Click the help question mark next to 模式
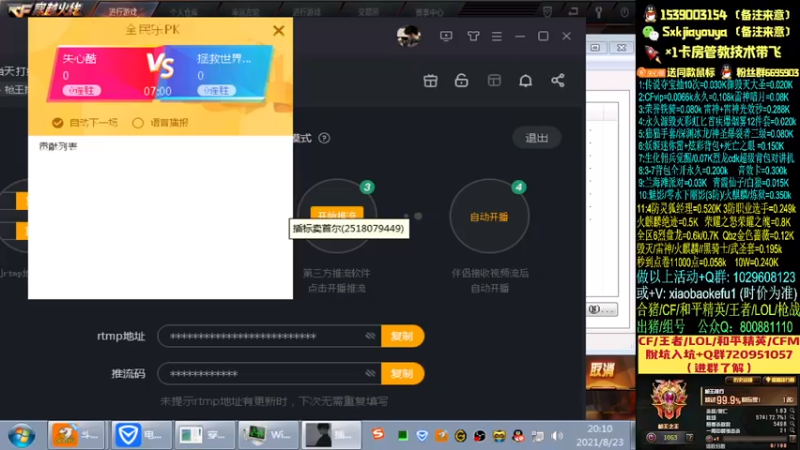The image size is (800, 450). [324, 138]
